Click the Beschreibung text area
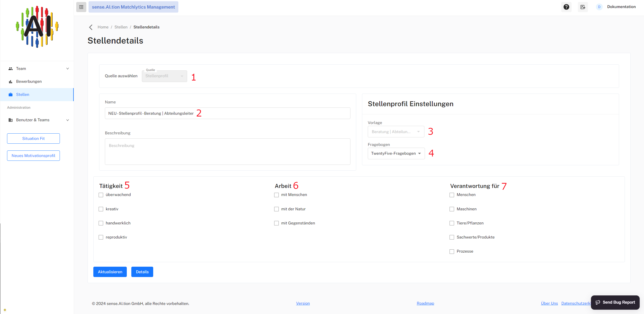The width and height of the screenshot is (644, 314). click(x=227, y=152)
